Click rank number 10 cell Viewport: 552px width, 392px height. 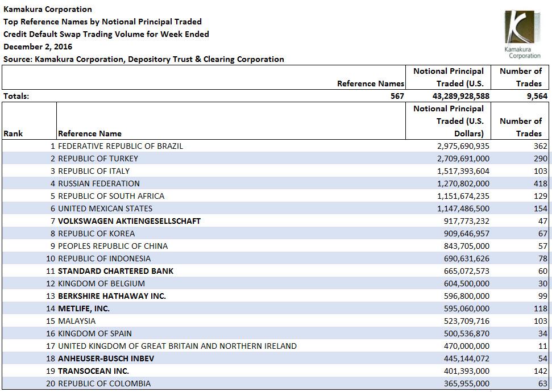[51, 258]
